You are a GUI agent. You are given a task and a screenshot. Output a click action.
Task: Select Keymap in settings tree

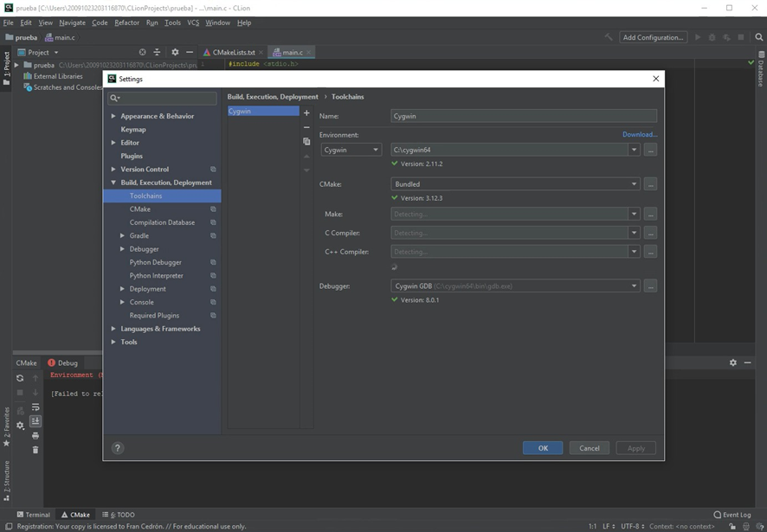(x=133, y=130)
